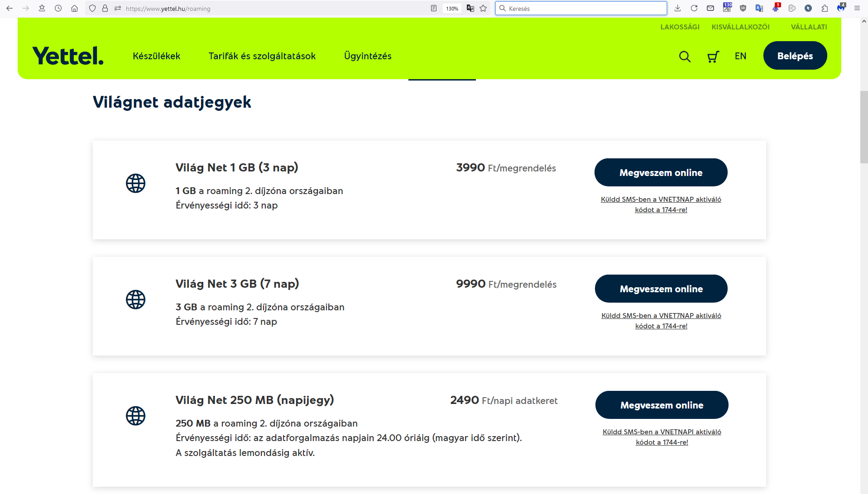Go back to the previous page

coord(10,8)
